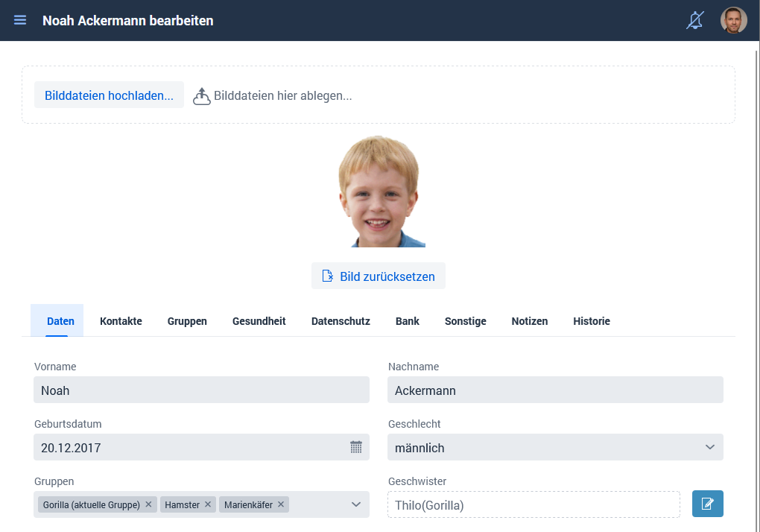This screenshot has height=532, width=760.
Task: Click the 'Bilddateien hier ablegen...' text
Action: (283, 96)
